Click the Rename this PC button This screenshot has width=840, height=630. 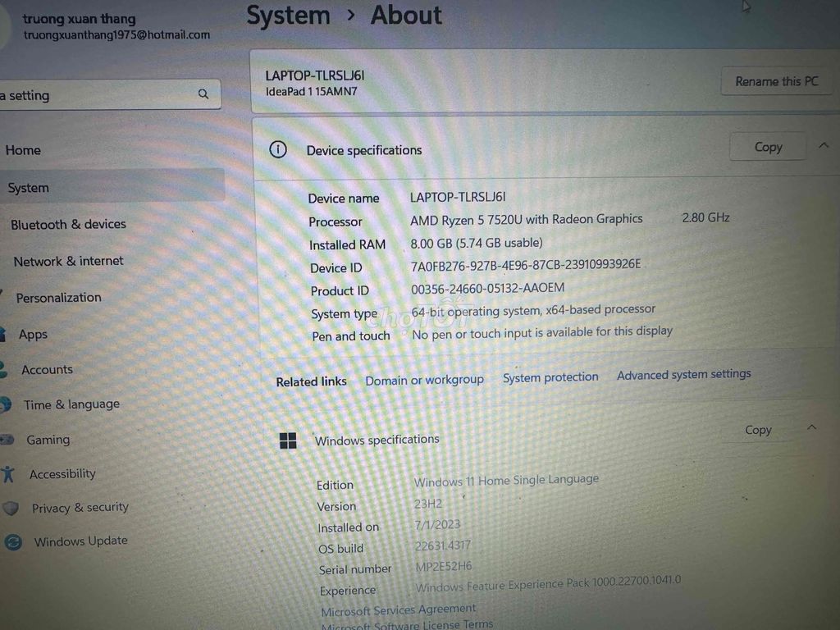[x=777, y=81]
